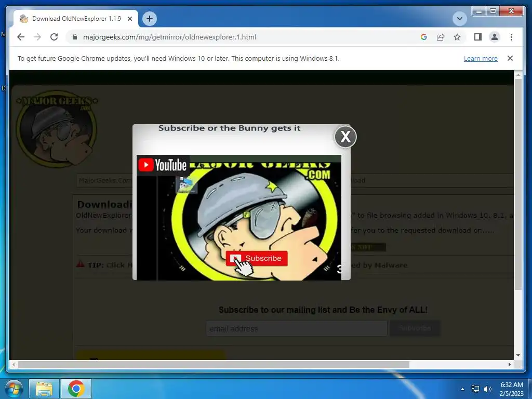Open the Chrome profile avatar
Screen dimensions: 532x399
pyautogui.click(x=495, y=37)
